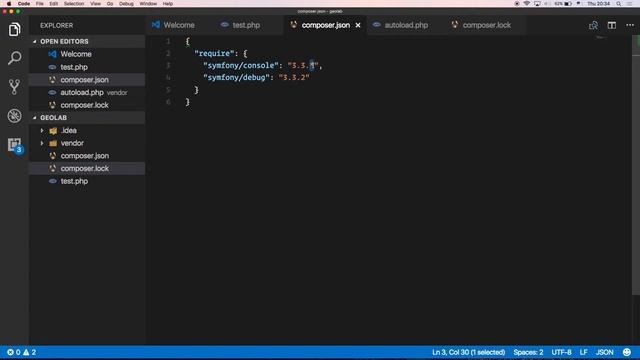
Task: Show errors and warnings in status bar
Action: click(21, 352)
